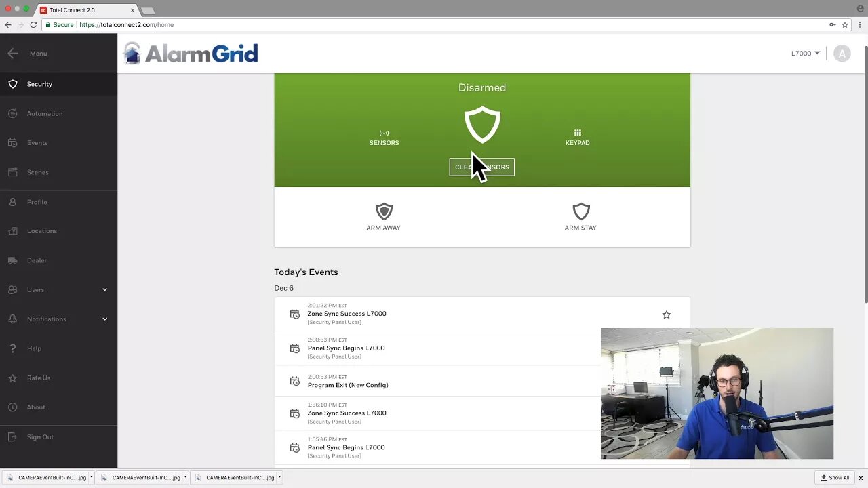Click the Locations building icon in the sidebar

[13, 231]
